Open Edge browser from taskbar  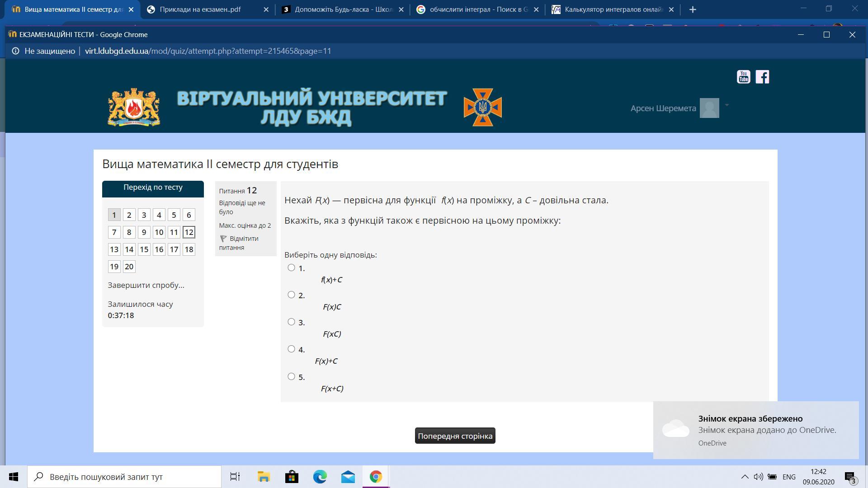320,477
